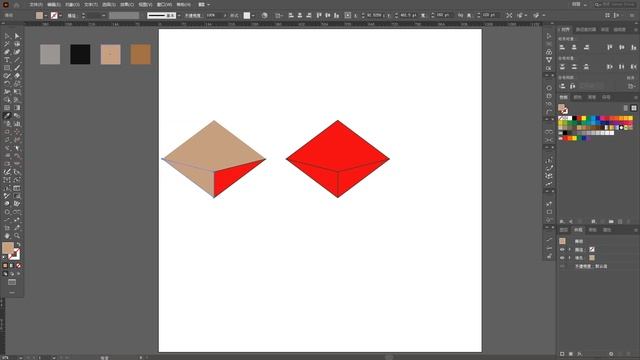640x360 pixels.
Task: Open the 帮助 (Help) menu
Action: pyautogui.click(x=183, y=4)
